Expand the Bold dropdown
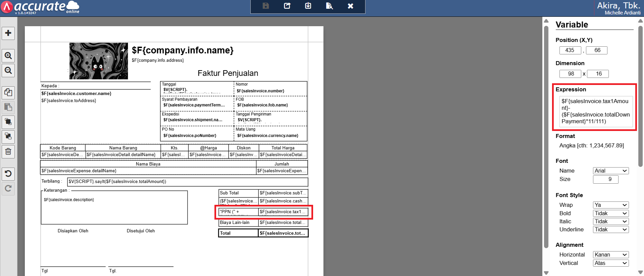The image size is (644, 276). pyautogui.click(x=610, y=213)
